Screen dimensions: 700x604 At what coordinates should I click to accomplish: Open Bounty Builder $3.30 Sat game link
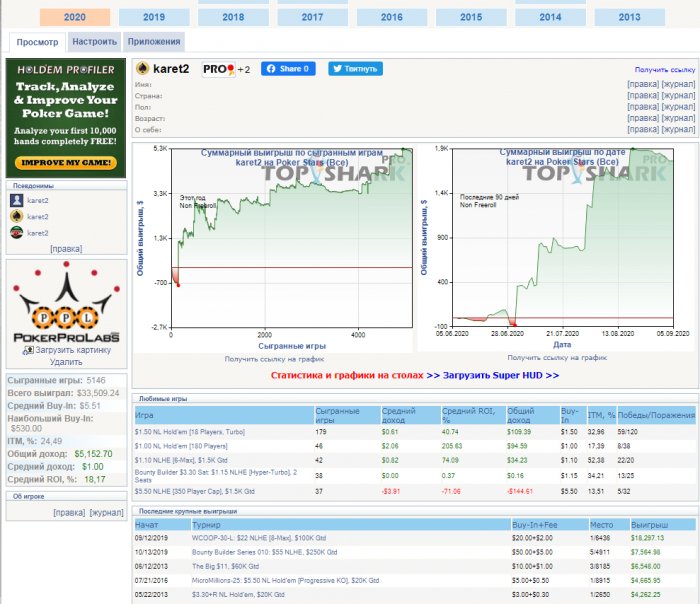click(216, 476)
